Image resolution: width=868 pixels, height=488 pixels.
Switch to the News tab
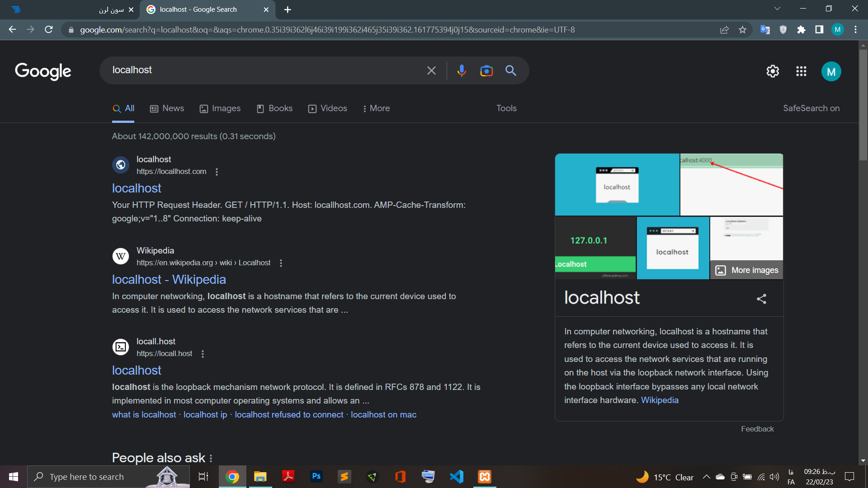coord(167,108)
